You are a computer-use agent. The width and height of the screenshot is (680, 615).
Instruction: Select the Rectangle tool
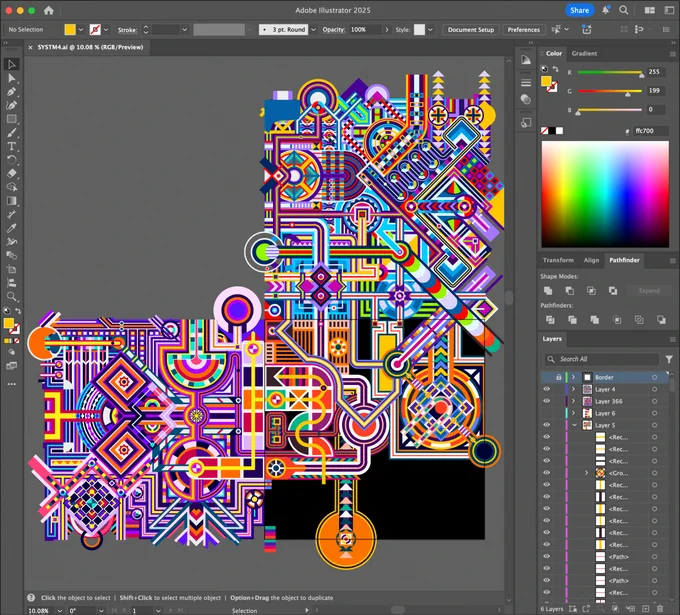[x=12, y=119]
